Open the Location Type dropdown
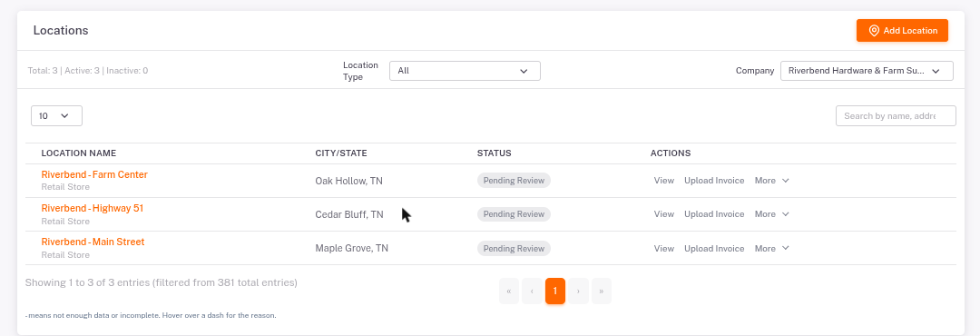980x336 pixels. coord(465,71)
